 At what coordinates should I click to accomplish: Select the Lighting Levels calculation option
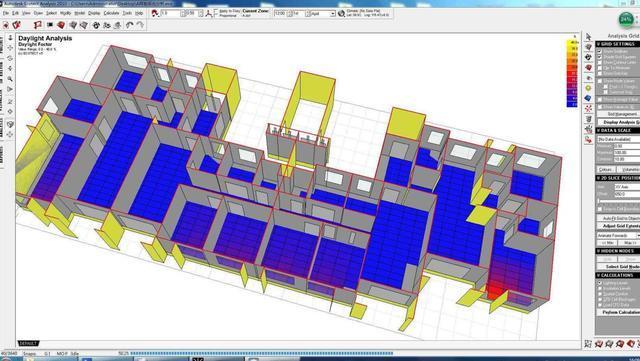click(x=600, y=283)
